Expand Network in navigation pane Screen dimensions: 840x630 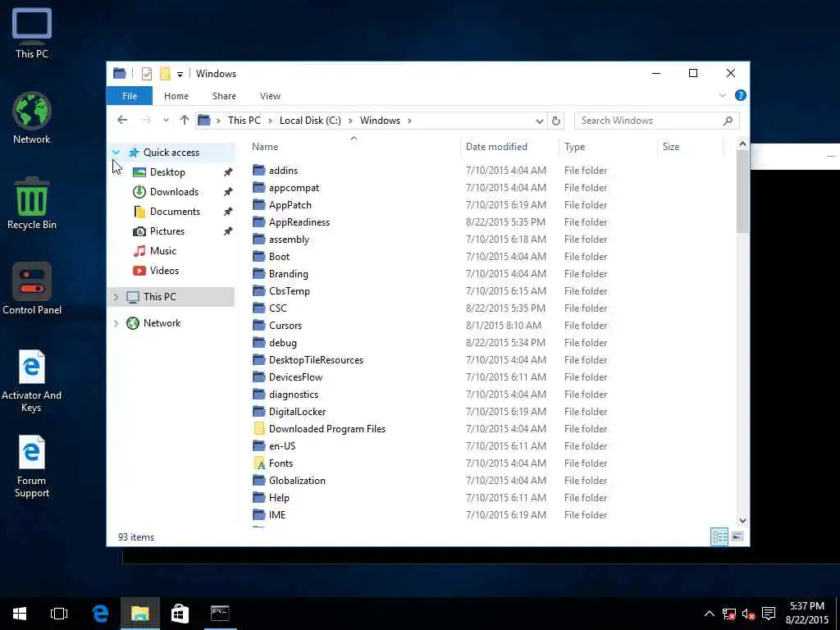(x=116, y=323)
